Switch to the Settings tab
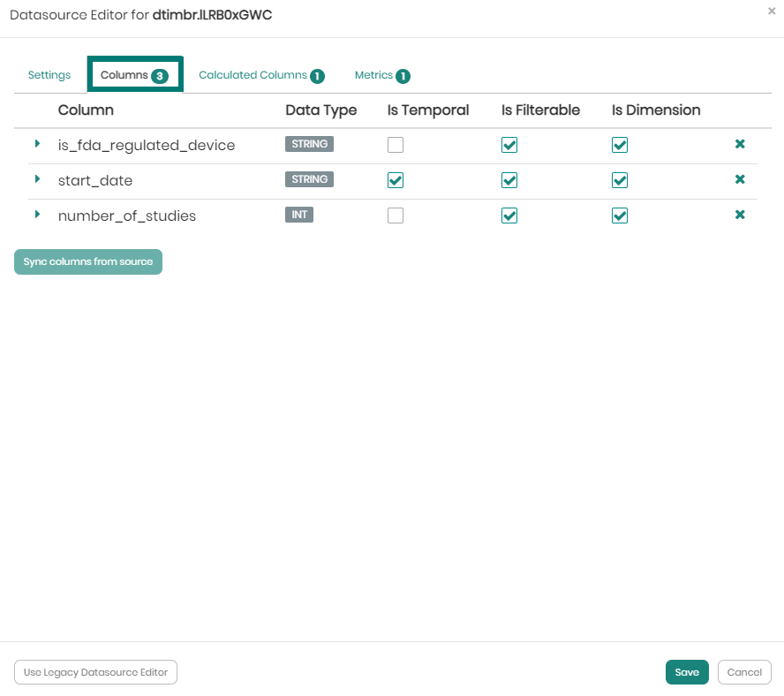 click(x=49, y=75)
